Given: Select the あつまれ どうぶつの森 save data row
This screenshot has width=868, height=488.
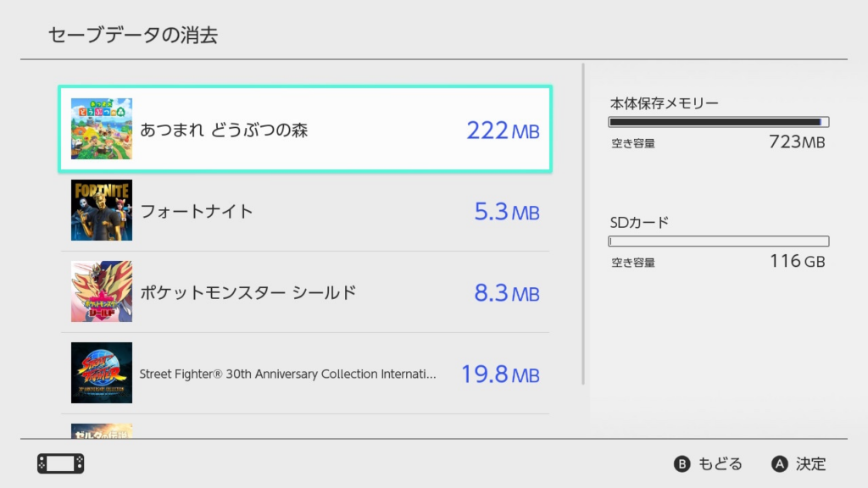Looking at the screenshot, I should [x=305, y=130].
